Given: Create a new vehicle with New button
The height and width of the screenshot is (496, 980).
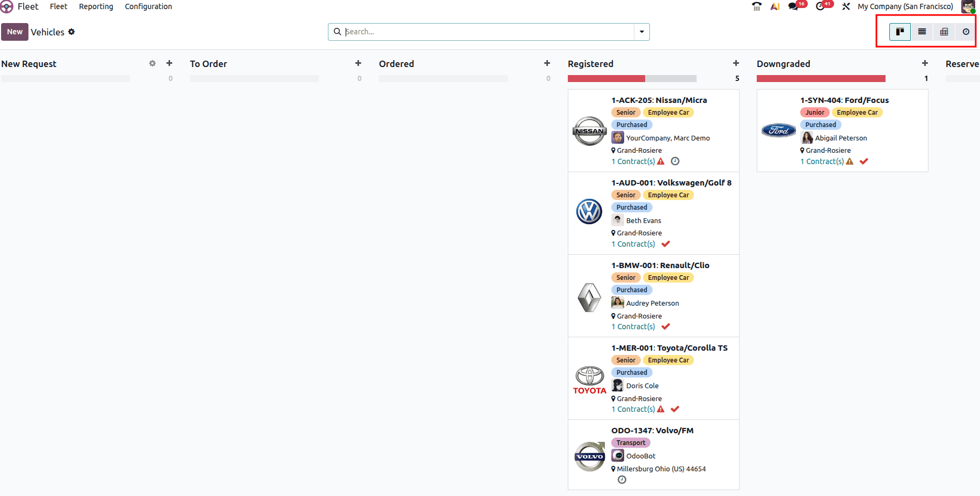Looking at the screenshot, I should point(14,32).
